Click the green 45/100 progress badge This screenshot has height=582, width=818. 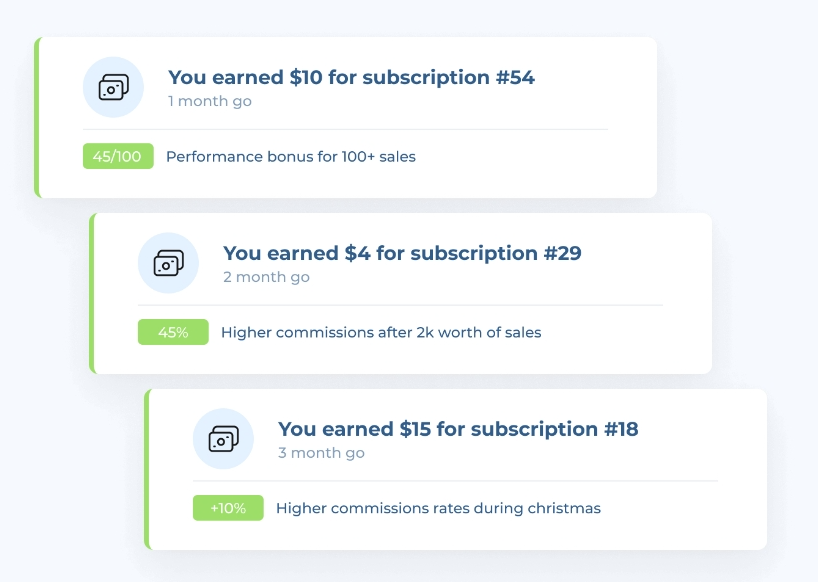(x=118, y=156)
